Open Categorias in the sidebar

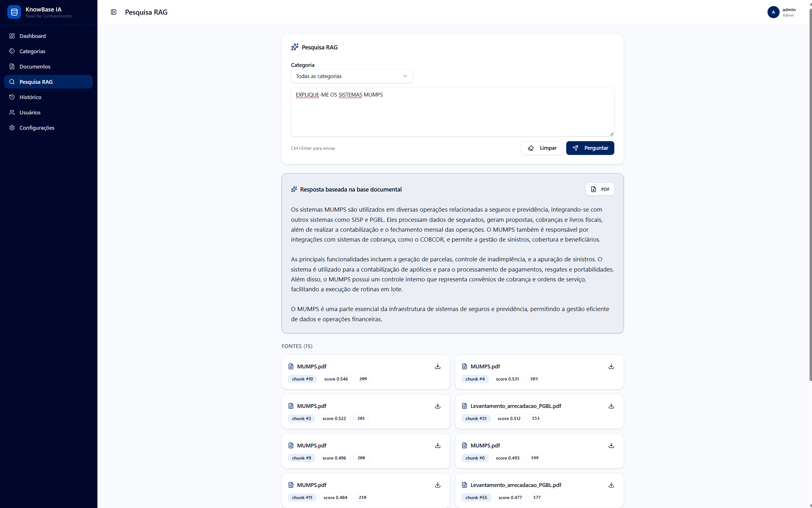(x=48, y=51)
